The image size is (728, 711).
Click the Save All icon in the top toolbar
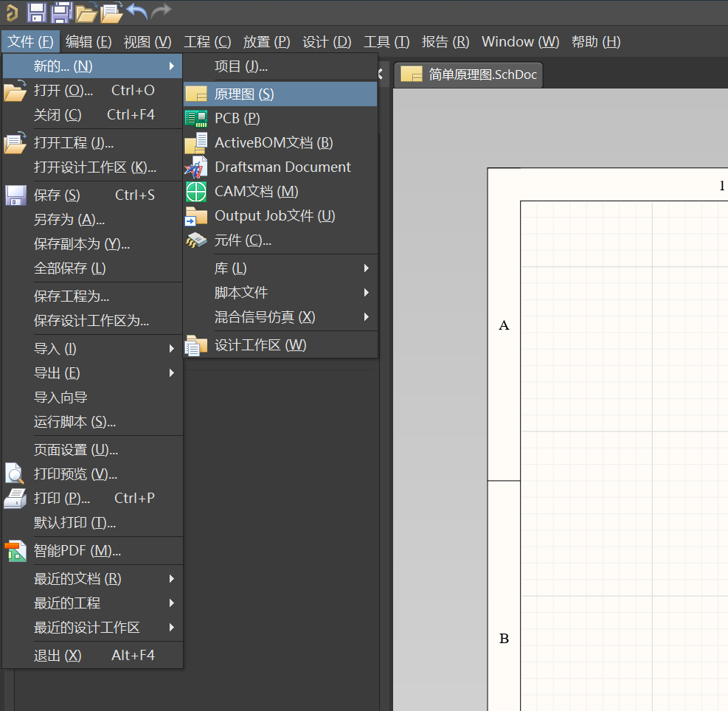[x=61, y=12]
